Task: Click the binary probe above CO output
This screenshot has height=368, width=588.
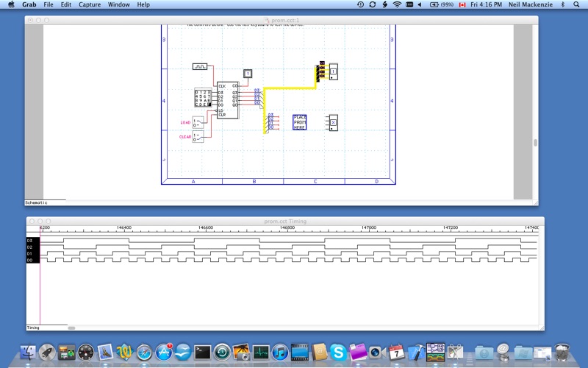Action: click(248, 74)
